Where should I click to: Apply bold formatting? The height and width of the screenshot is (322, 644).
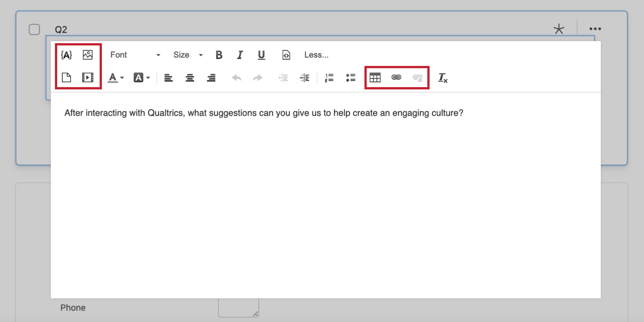pyautogui.click(x=219, y=55)
